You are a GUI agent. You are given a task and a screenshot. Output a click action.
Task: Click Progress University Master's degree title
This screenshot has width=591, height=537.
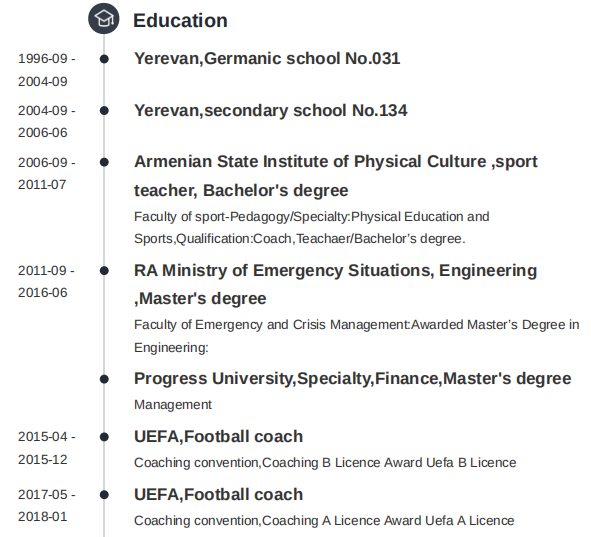tap(352, 378)
